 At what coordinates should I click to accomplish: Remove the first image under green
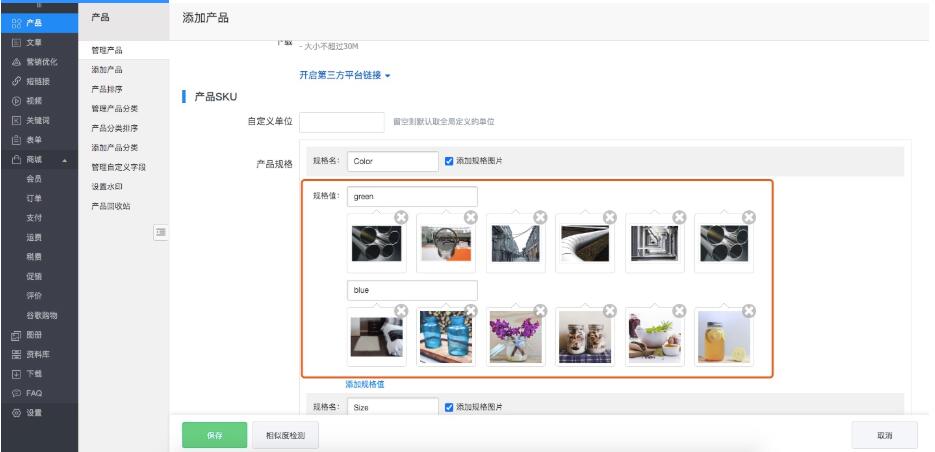click(x=401, y=217)
